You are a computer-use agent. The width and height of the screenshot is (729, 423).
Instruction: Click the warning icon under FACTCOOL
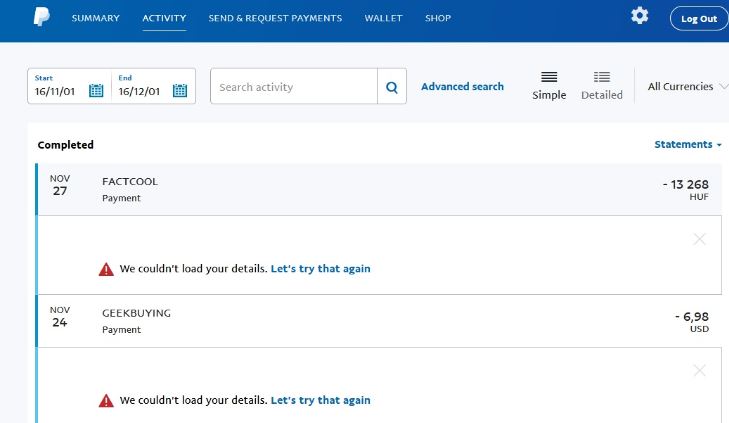coord(106,269)
